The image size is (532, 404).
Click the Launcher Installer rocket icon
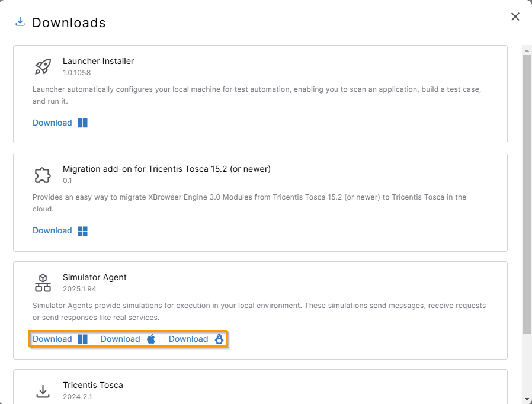[43, 66]
